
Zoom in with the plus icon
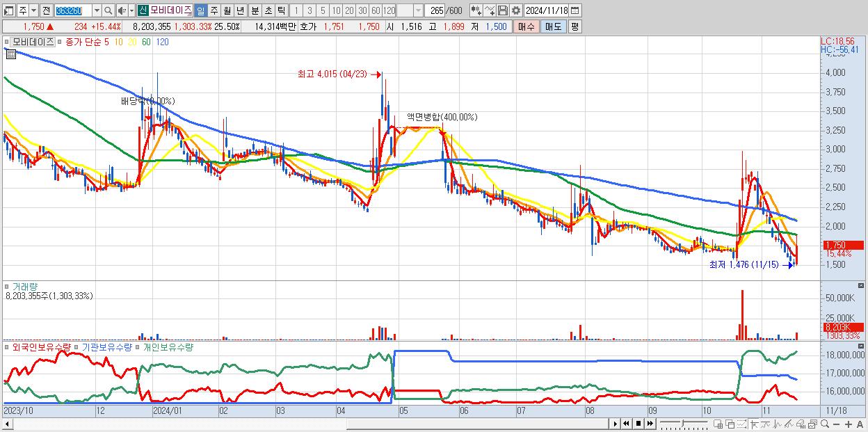click(x=849, y=424)
